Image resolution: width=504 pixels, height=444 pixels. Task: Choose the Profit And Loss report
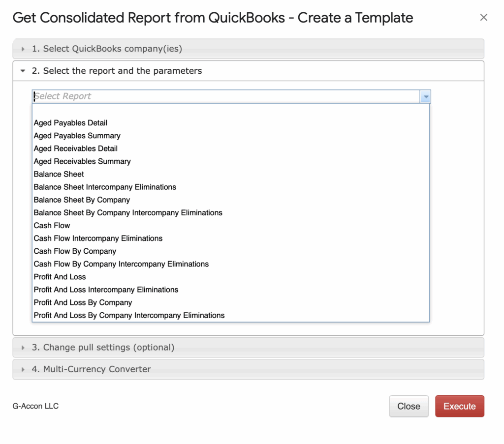[60, 277]
